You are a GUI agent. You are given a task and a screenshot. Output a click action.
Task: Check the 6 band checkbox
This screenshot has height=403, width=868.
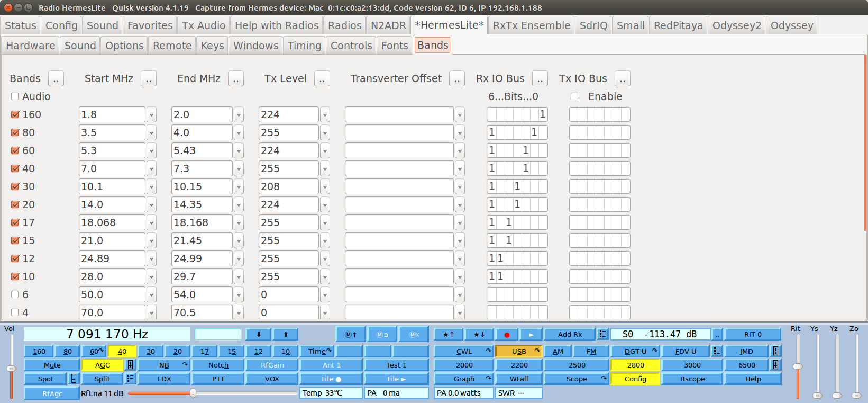(15, 294)
